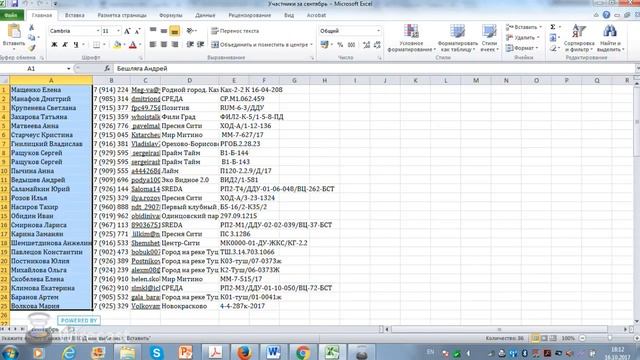Click the increase indent icon
The width and height of the screenshot is (640, 360).
200,44
